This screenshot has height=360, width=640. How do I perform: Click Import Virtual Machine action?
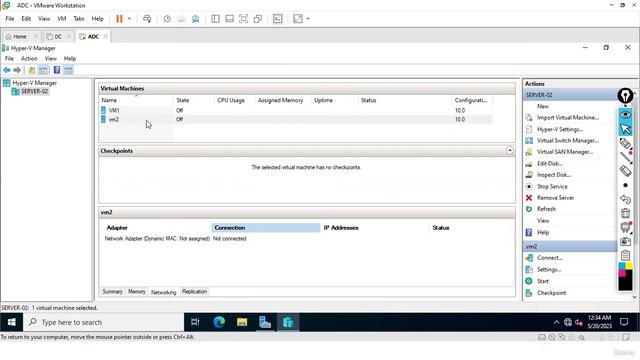(568, 118)
